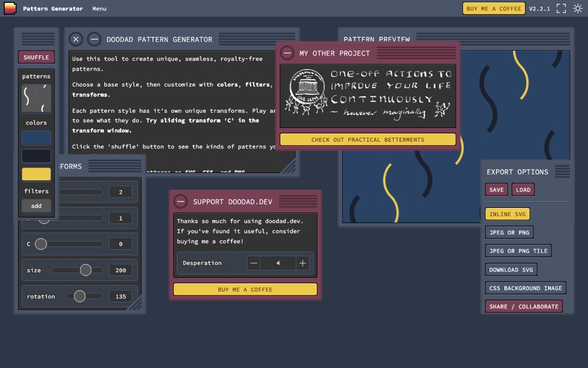Increase Desperation with the plus button

tap(303, 263)
